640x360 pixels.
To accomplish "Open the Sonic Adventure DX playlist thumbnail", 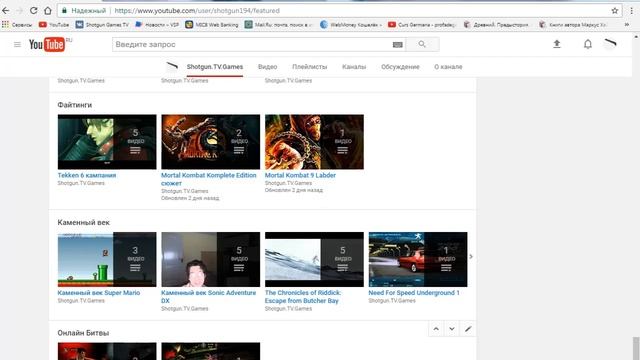I will (211, 260).
